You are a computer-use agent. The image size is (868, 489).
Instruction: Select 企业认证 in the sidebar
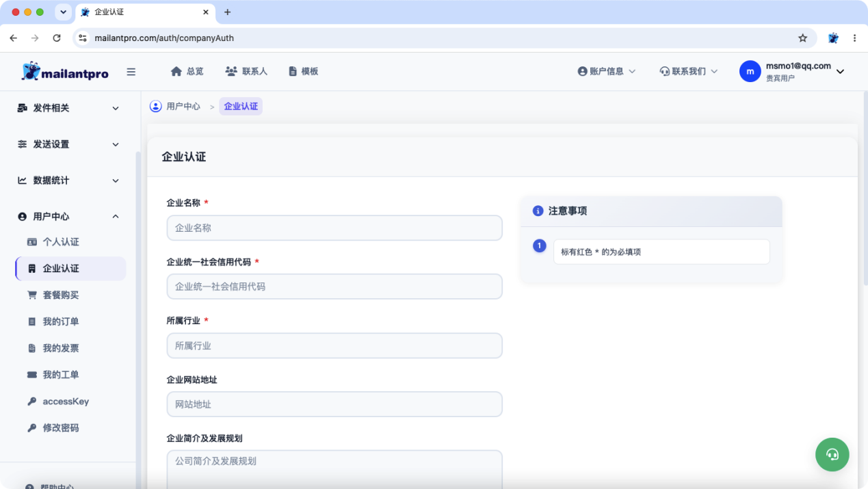(x=70, y=269)
